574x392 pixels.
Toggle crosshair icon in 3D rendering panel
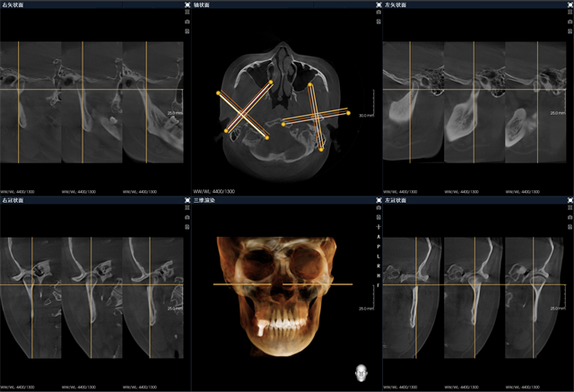pyautogui.click(x=378, y=227)
